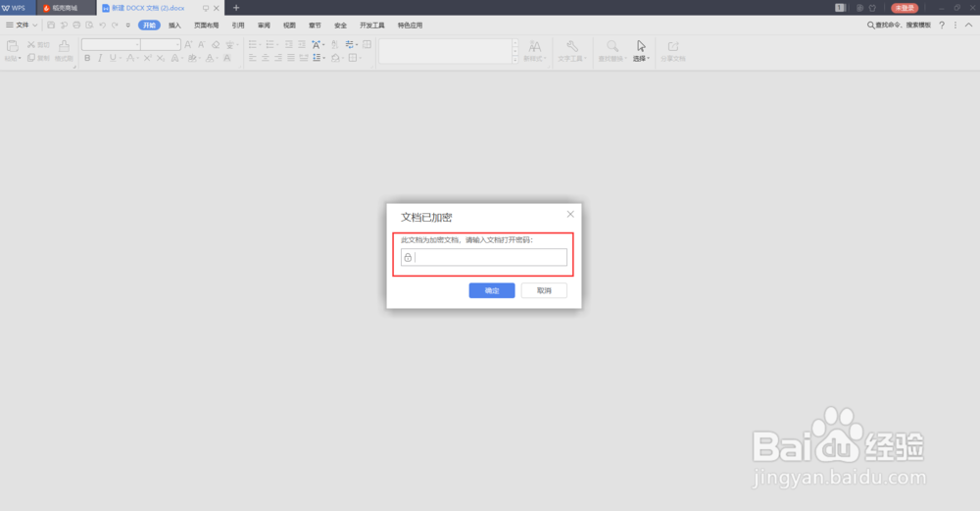This screenshot has width=980, height=511.
Task: Click the Undo arrow icon
Action: click(x=103, y=26)
